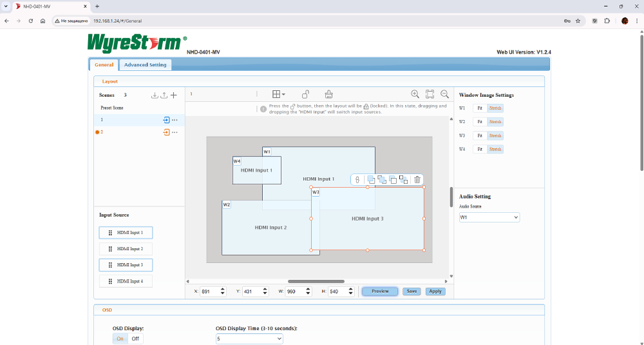Turn OSD Display Off
Screen dimensions: 644x345
coord(135,339)
